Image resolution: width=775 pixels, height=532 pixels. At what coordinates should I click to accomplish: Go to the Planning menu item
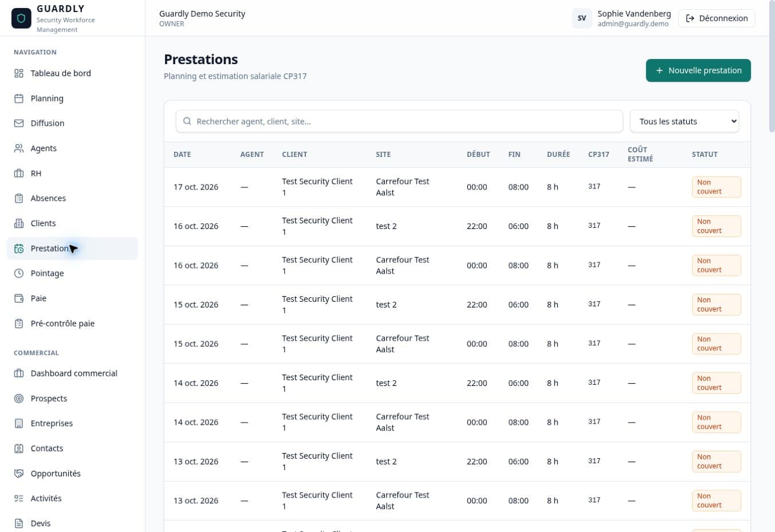coord(72,98)
